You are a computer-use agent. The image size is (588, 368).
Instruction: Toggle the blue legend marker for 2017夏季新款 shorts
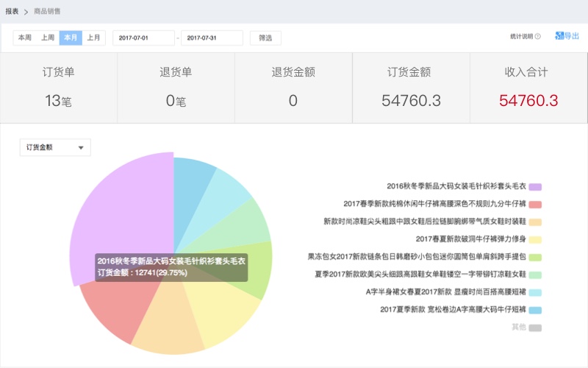click(x=535, y=310)
